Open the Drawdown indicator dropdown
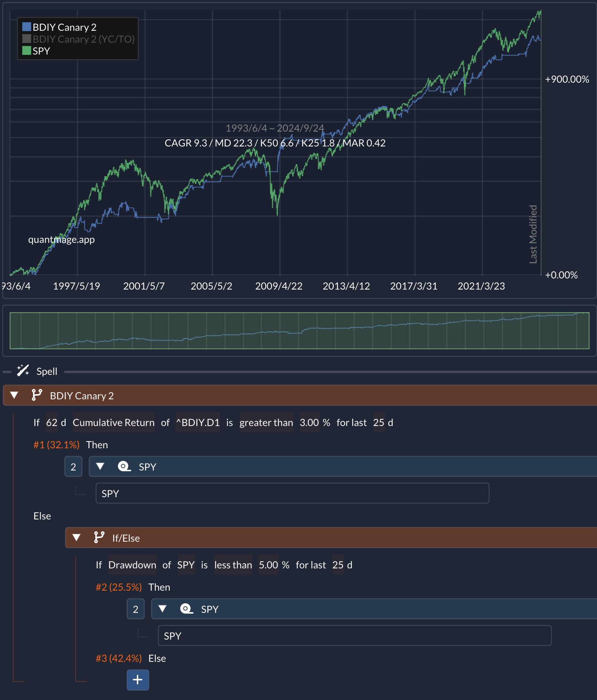 132,565
